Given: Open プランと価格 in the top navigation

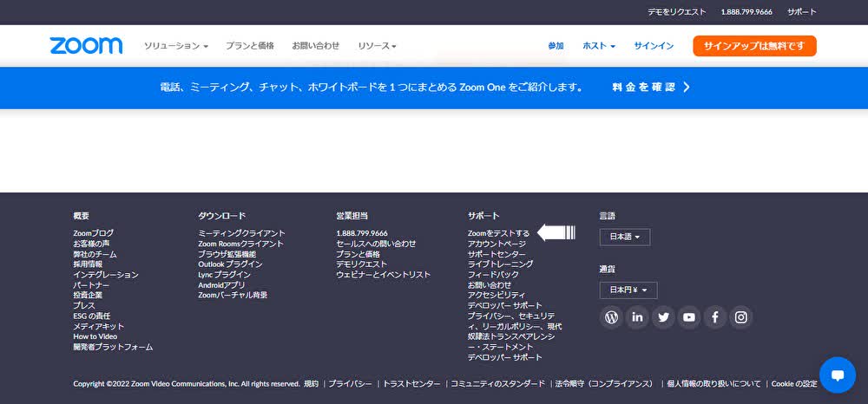Looking at the screenshot, I should coord(250,46).
